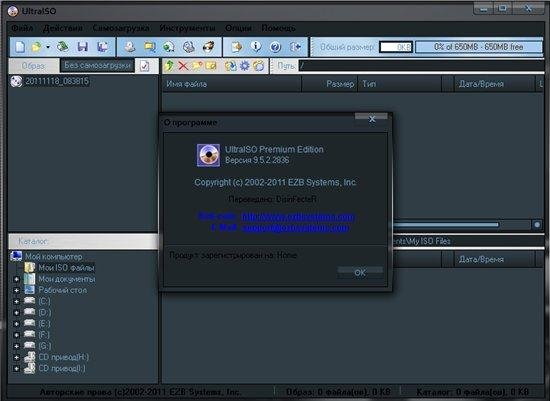This screenshot has width=550, height=401.
Task: Open the Инструменты menu
Action: 187,28
